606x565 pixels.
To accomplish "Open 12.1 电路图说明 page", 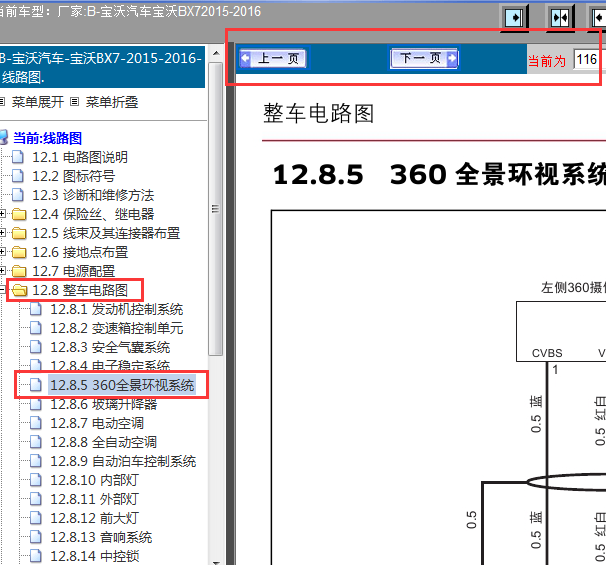I will [x=80, y=157].
